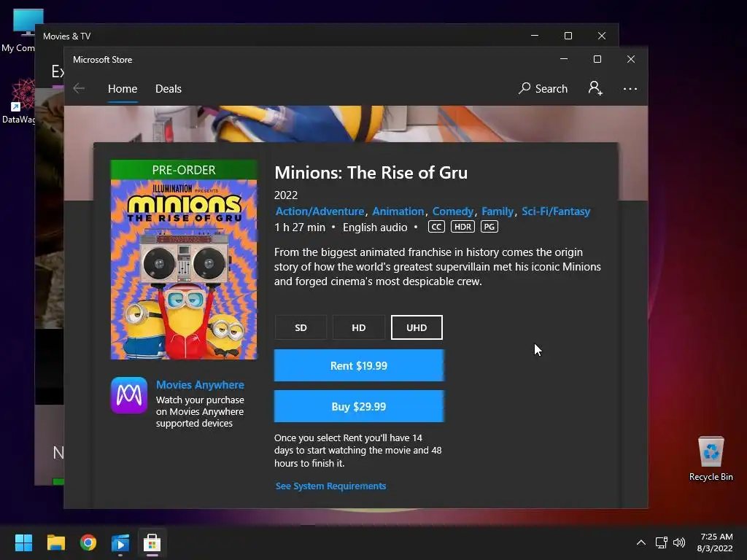This screenshot has height=560, width=747.
Task: Select the My Computer desktop icon
Action: click(x=20, y=31)
